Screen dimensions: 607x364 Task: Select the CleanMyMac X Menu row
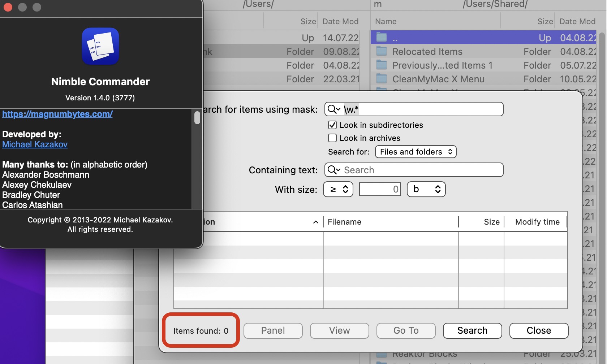tap(484, 79)
